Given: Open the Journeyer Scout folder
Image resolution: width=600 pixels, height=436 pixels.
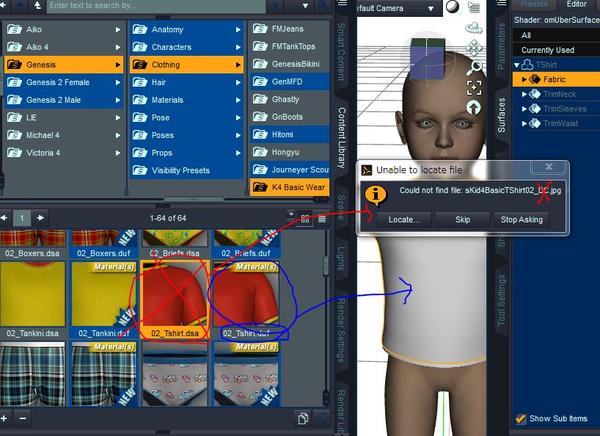Looking at the screenshot, I should [x=289, y=170].
